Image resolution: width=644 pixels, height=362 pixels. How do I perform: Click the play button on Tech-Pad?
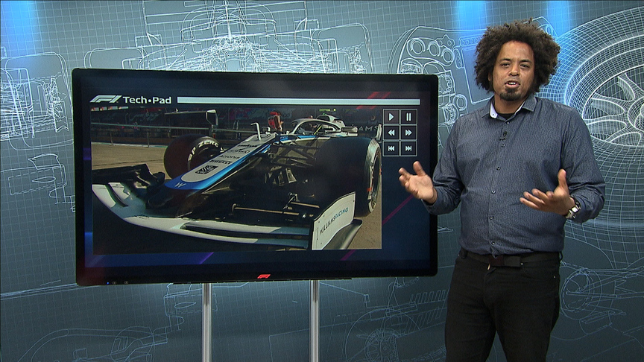pyautogui.click(x=391, y=118)
